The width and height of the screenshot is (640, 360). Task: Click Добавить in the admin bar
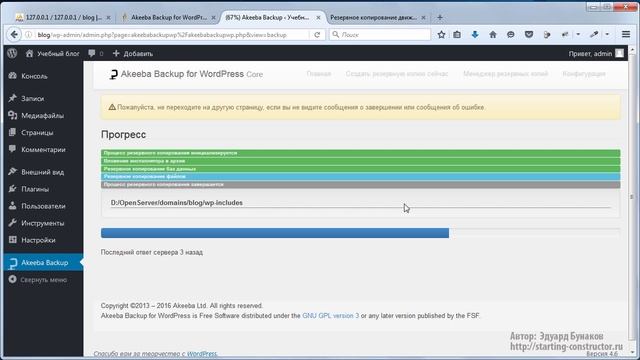pyautogui.click(x=133, y=53)
